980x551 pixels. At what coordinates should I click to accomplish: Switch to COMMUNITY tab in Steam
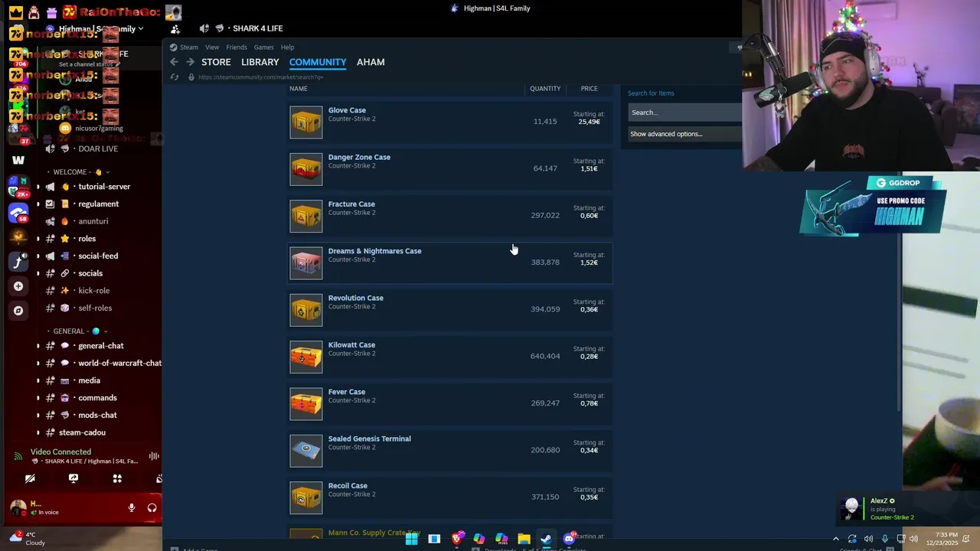(318, 62)
